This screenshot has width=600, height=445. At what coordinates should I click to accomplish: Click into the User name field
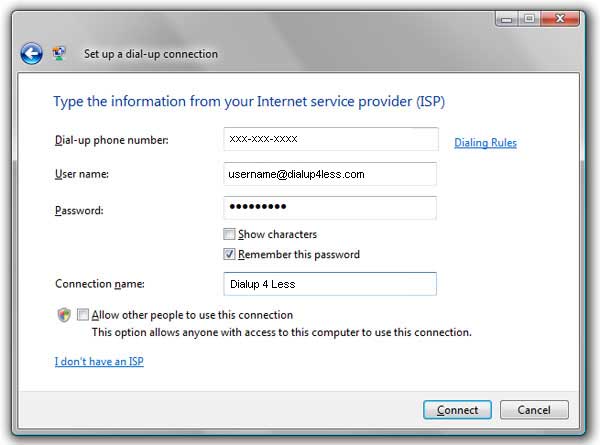click(x=330, y=174)
